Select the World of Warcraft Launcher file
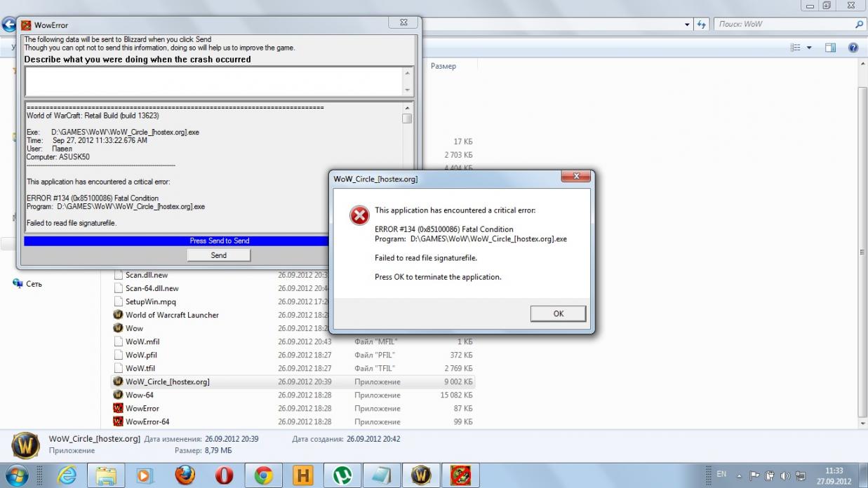Viewport: 868px width, 488px height. tap(172, 315)
